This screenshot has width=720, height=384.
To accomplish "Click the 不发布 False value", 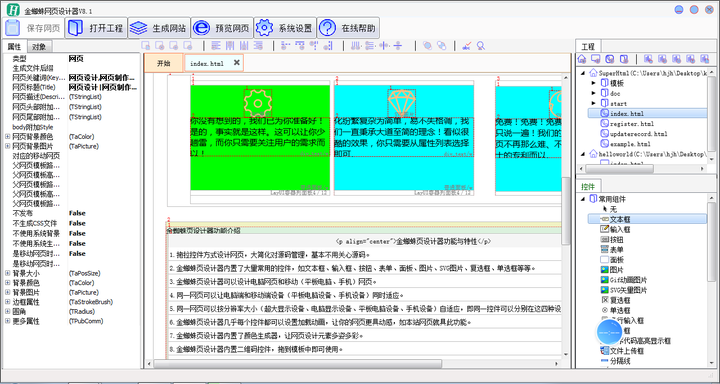I will (x=77, y=213).
